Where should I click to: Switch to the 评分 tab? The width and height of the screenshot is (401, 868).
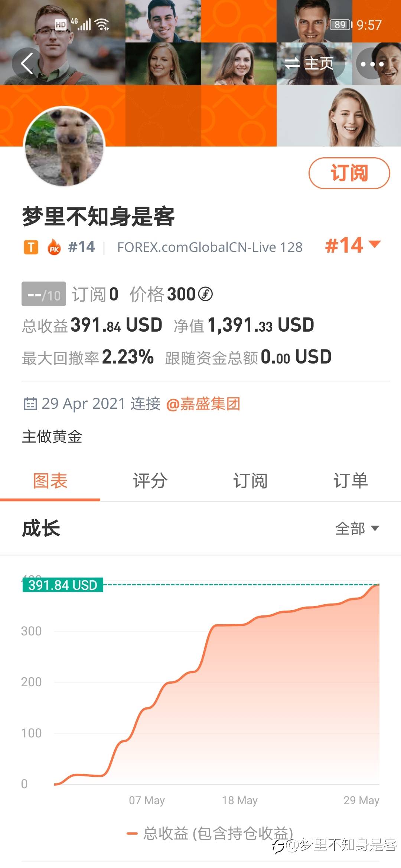(x=150, y=481)
